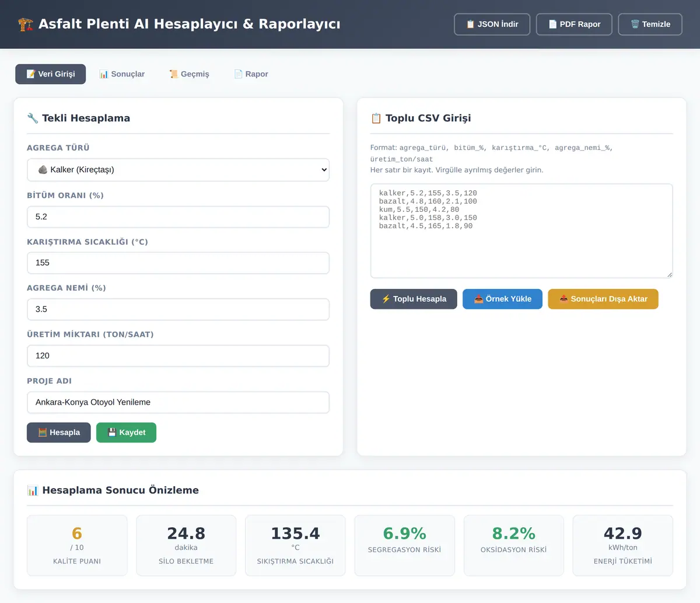The image size is (700, 603).
Task: Click the Segregasyon Riski 6.9% card
Action: pos(404,545)
